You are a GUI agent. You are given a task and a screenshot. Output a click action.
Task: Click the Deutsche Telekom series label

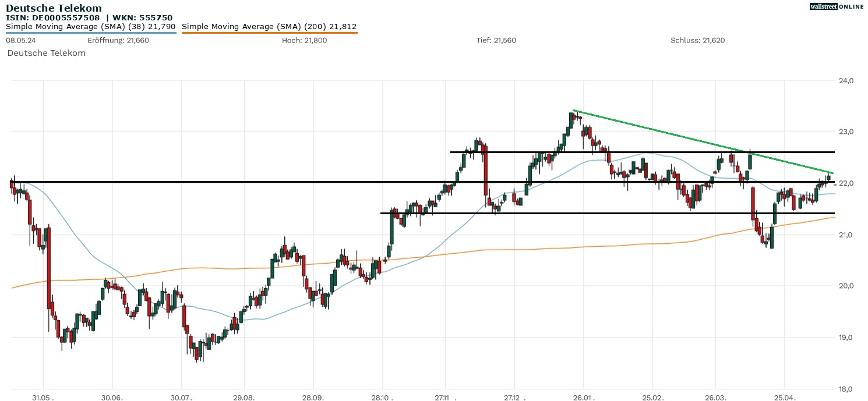pos(47,53)
